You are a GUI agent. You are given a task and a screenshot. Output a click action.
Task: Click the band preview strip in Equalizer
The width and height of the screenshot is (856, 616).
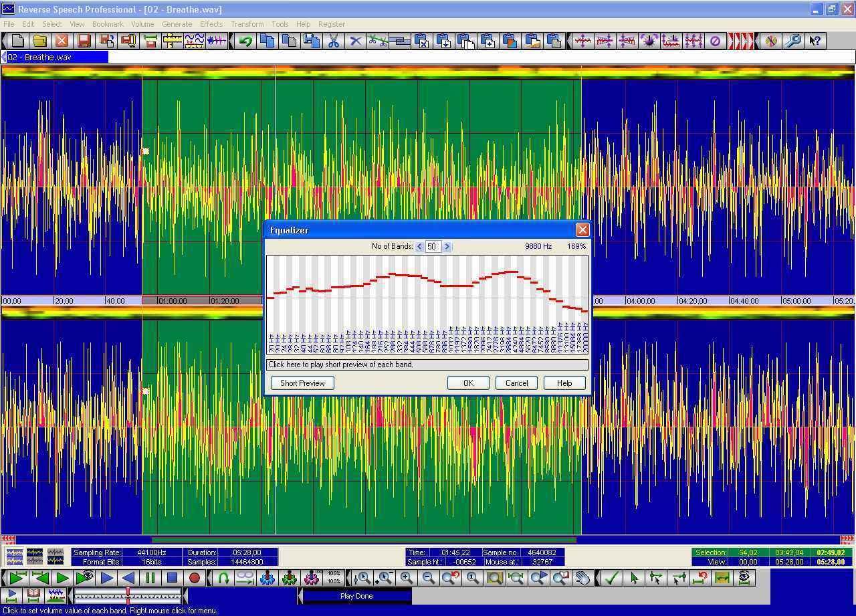point(427,365)
